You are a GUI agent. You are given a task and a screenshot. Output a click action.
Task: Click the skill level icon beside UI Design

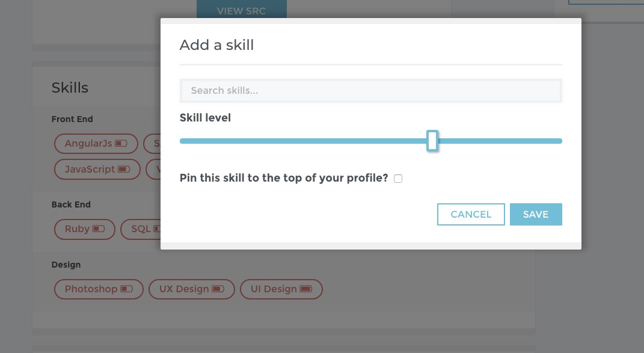tap(305, 289)
